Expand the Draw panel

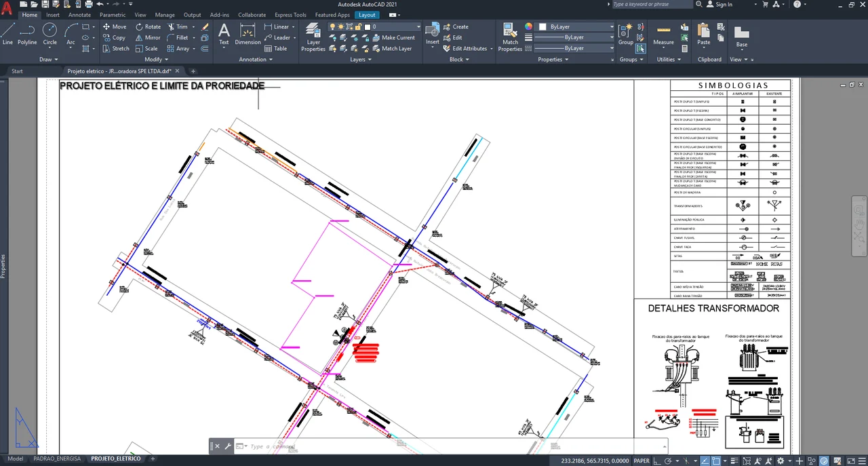pos(49,60)
